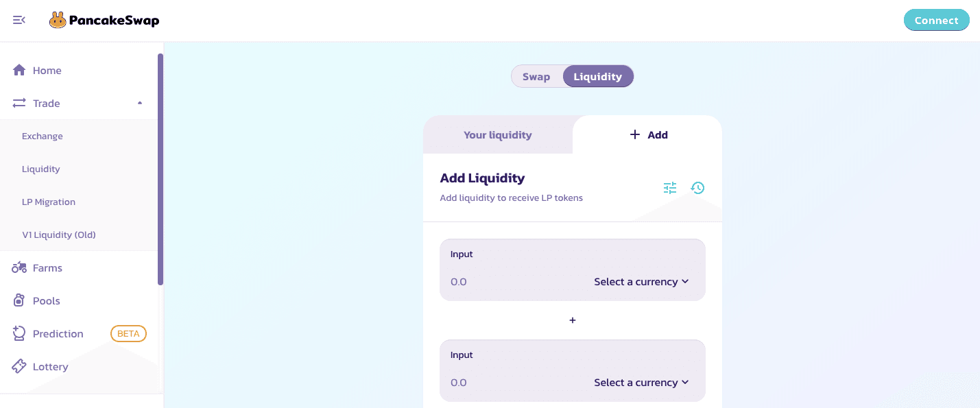The width and height of the screenshot is (980, 408).
Task: Click the Home house icon
Action: [x=19, y=71]
